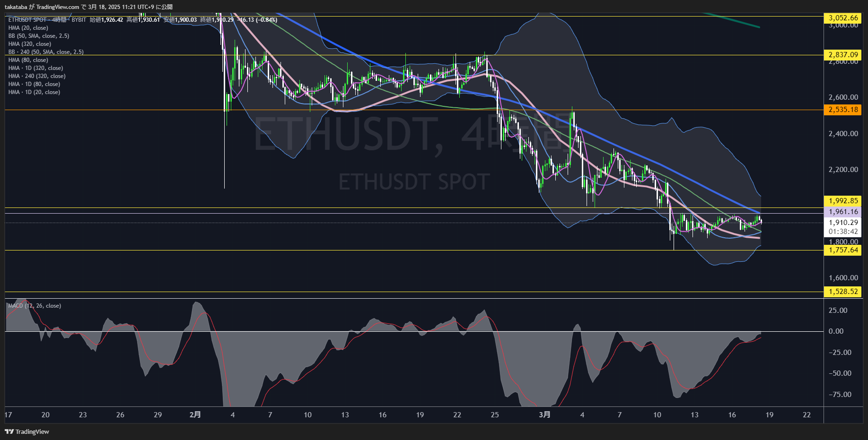
Task: Click the 17 date tick on time axis
Action: [x=8, y=415]
